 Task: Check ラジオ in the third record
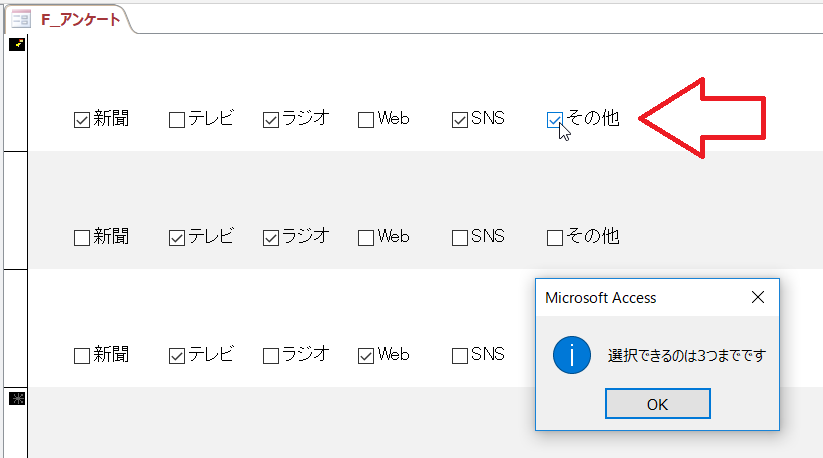(271, 355)
